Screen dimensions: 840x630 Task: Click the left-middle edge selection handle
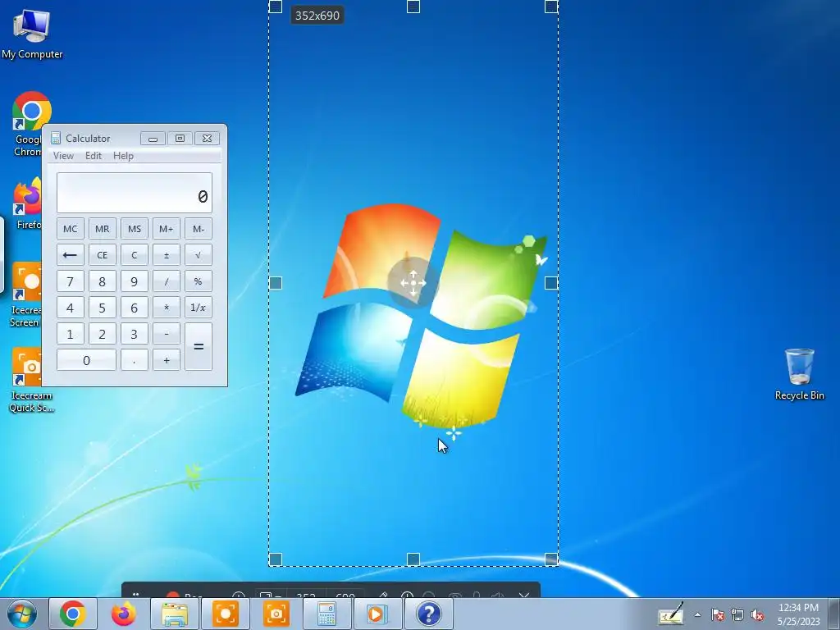[x=276, y=283]
